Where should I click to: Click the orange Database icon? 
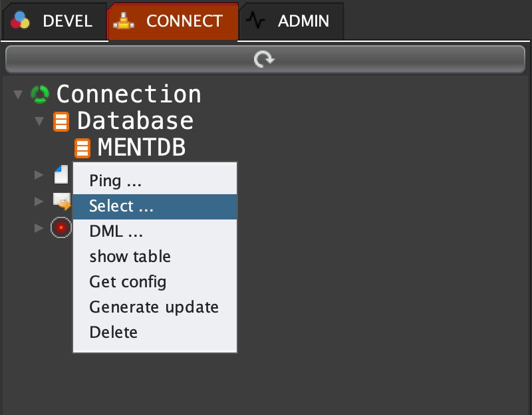pos(61,122)
